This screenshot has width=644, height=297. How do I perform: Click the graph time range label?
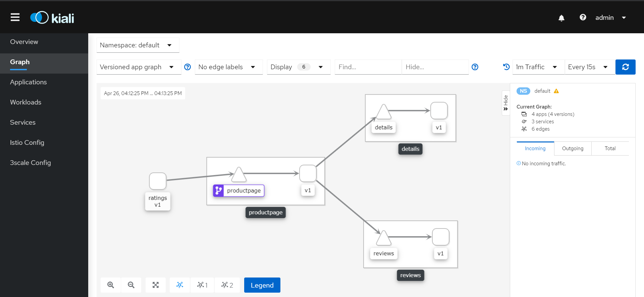pos(143,93)
